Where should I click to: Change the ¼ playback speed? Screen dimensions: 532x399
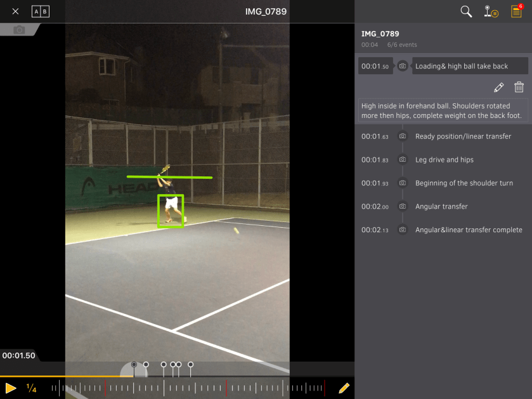pyautogui.click(x=31, y=388)
